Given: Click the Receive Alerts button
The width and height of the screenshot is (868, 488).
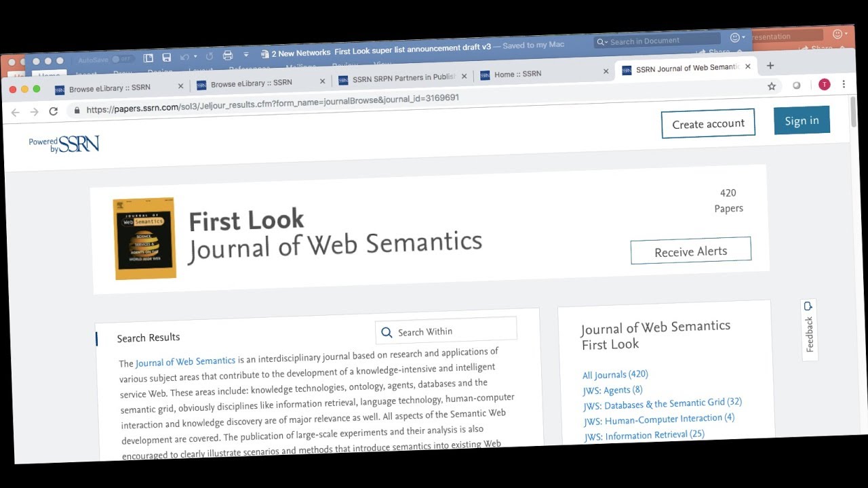Looking at the screenshot, I should [690, 251].
